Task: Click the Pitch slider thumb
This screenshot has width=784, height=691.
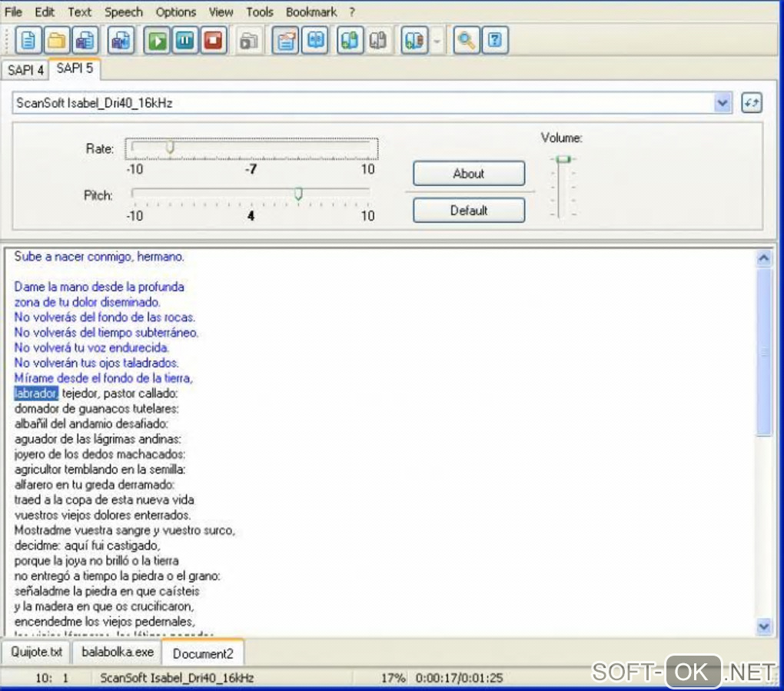Action: (x=298, y=194)
